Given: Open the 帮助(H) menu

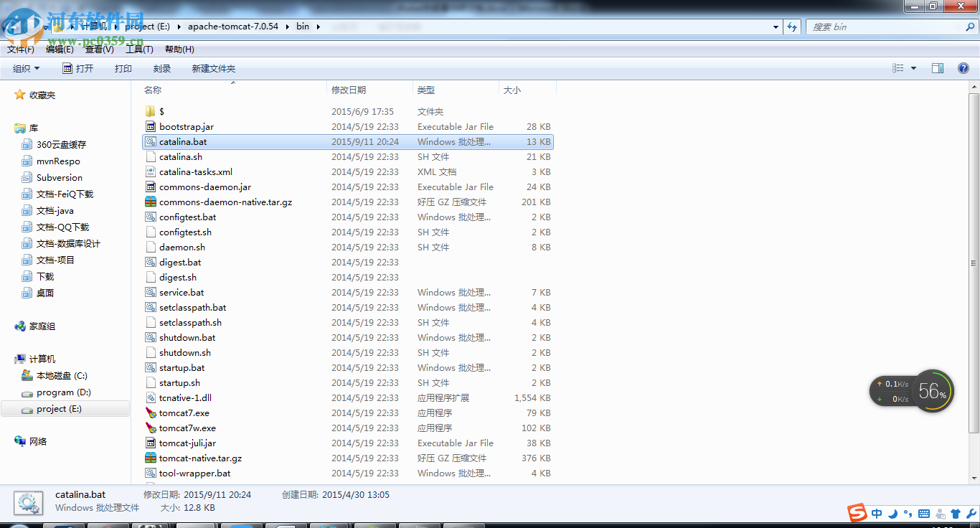Looking at the screenshot, I should [179, 49].
